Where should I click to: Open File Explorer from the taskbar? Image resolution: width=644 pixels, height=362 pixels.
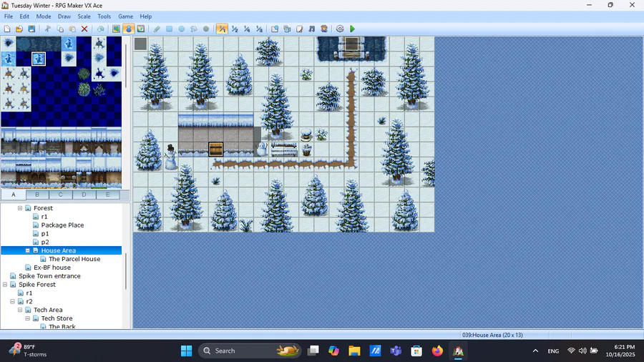354,351
